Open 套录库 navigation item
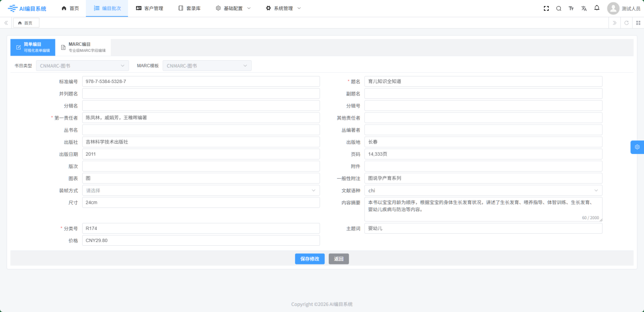The height and width of the screenshot is (312, 644). click(189, 8)
